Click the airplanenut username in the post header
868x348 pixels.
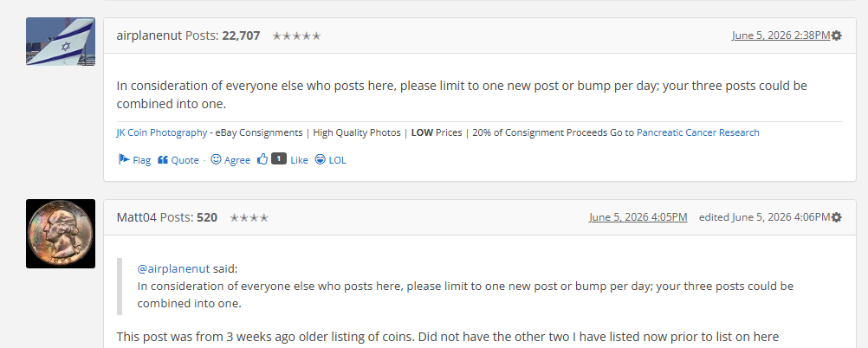(150, 35)
